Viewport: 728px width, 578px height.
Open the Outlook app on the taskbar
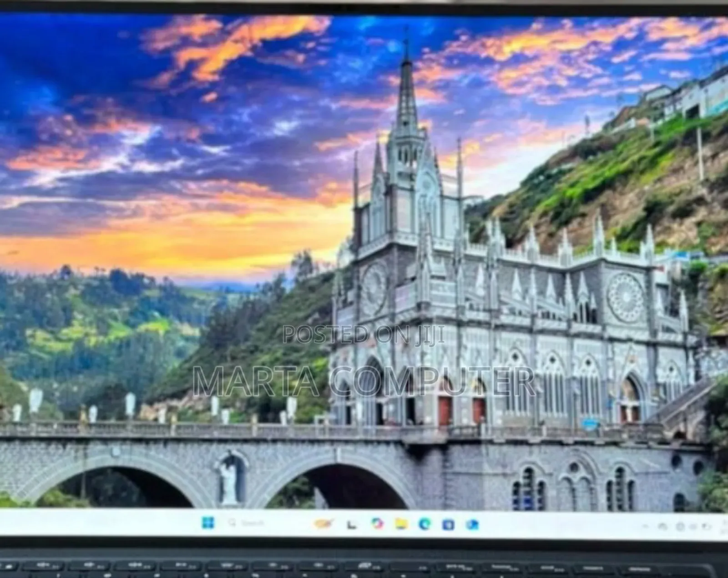click(x=472, y=524)
